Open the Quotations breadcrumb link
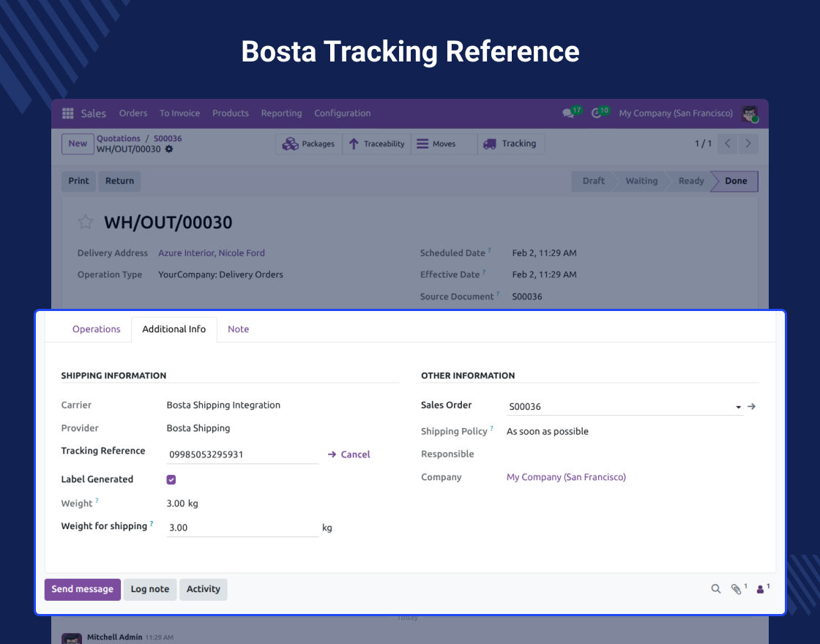820x644 pixels. pyautogui.click(x=118, y=138)
